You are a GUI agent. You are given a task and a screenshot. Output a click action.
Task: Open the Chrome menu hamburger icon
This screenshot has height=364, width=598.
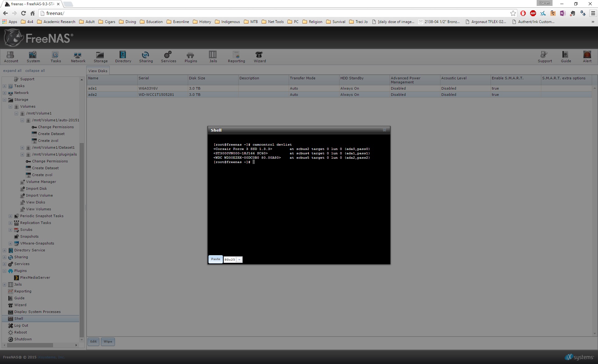593,13
